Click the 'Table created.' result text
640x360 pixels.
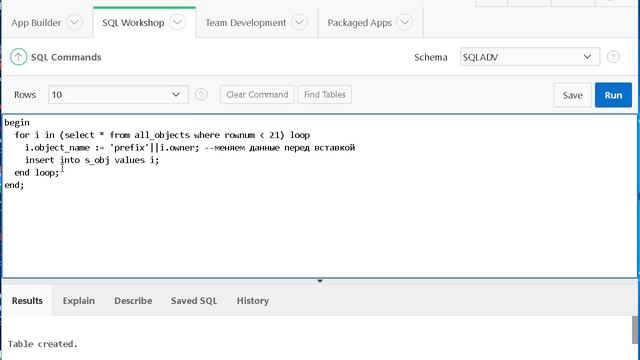tap(42, 344)
